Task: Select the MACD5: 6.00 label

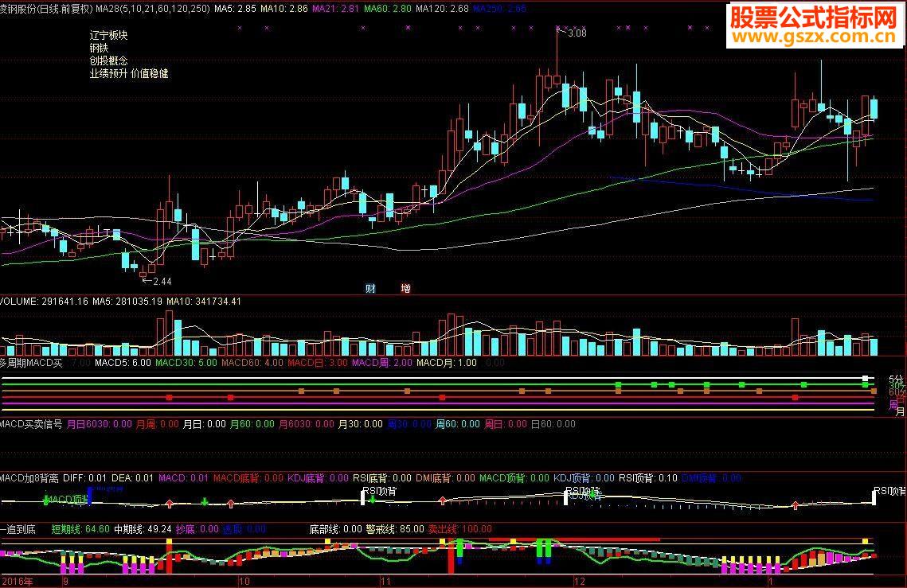Action: [123, 363]
